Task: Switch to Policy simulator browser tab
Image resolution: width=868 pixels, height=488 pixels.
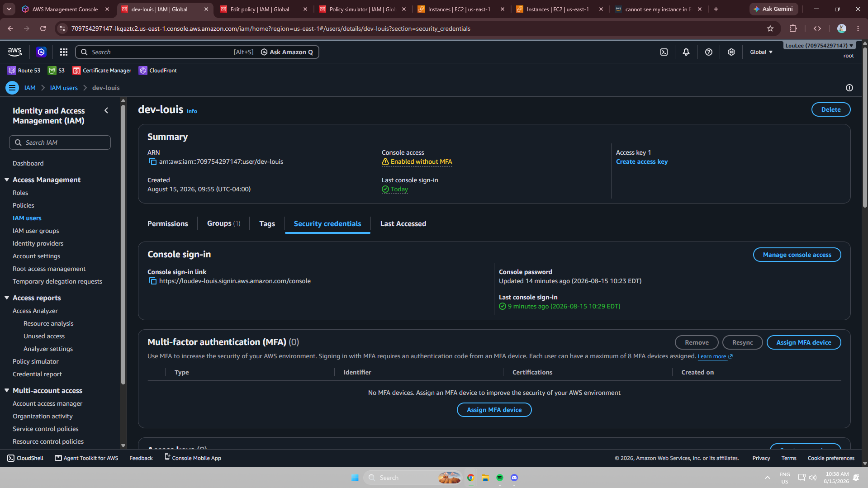Action: tap(362, 9)
